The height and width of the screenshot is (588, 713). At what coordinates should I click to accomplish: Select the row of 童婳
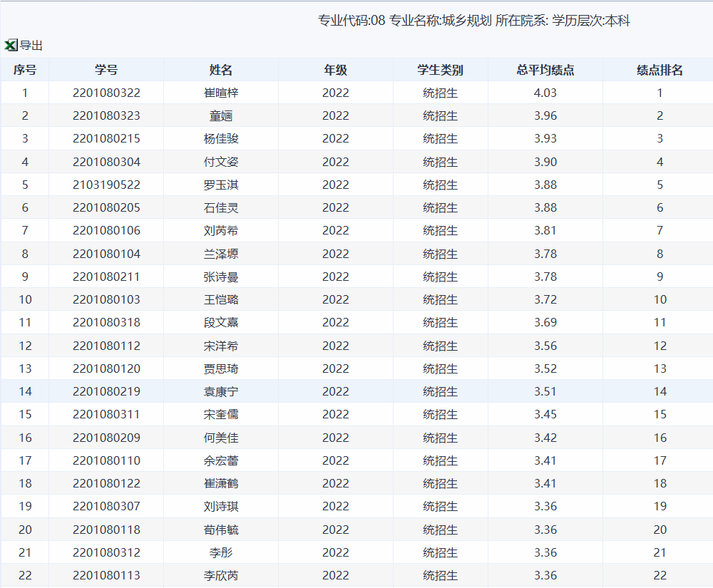356,116
